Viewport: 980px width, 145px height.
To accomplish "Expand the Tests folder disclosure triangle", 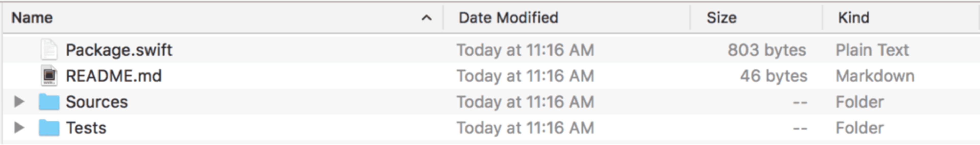I will [x=19, y=127].
